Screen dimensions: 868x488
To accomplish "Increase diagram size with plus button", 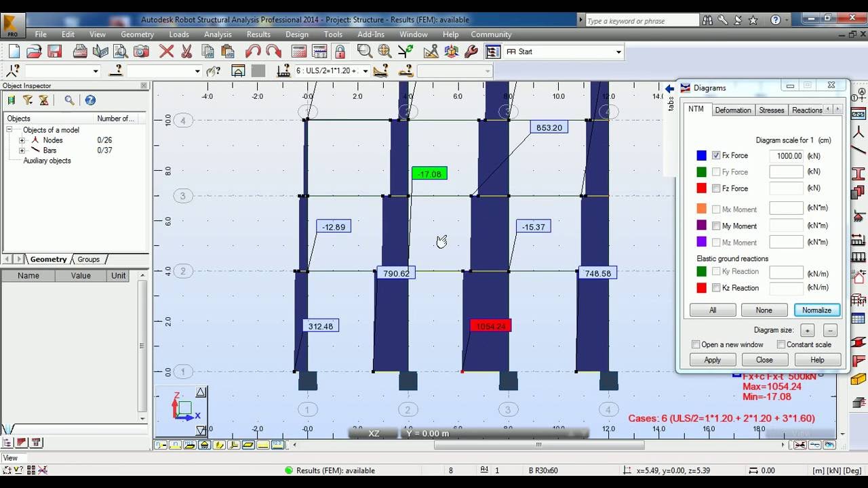I will (807, 331).
